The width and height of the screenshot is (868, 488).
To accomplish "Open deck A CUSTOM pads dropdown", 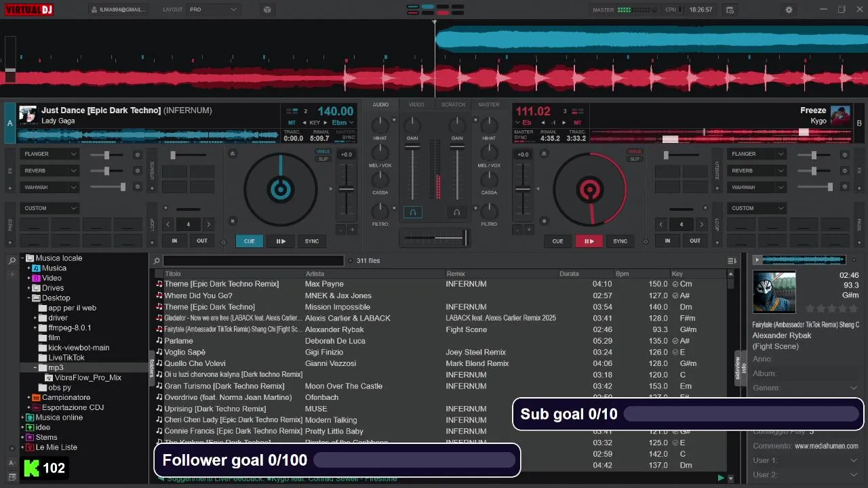I will pos(50,208).
